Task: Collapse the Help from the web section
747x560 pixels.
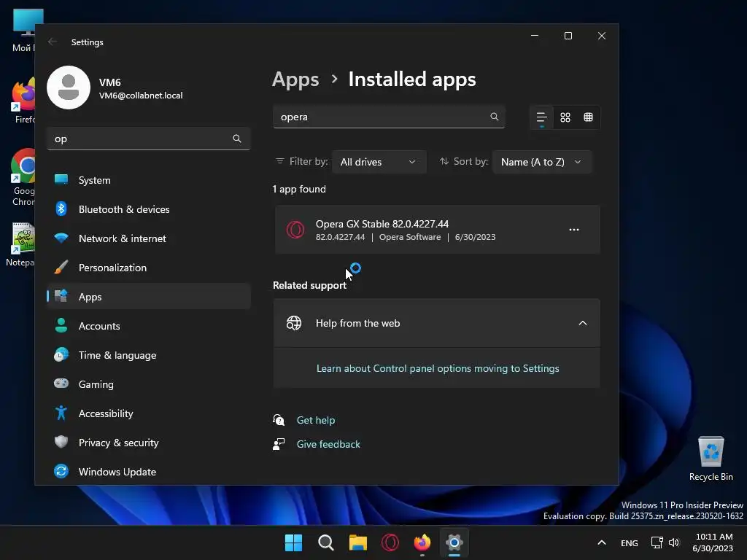Action: tap(583, 323)
